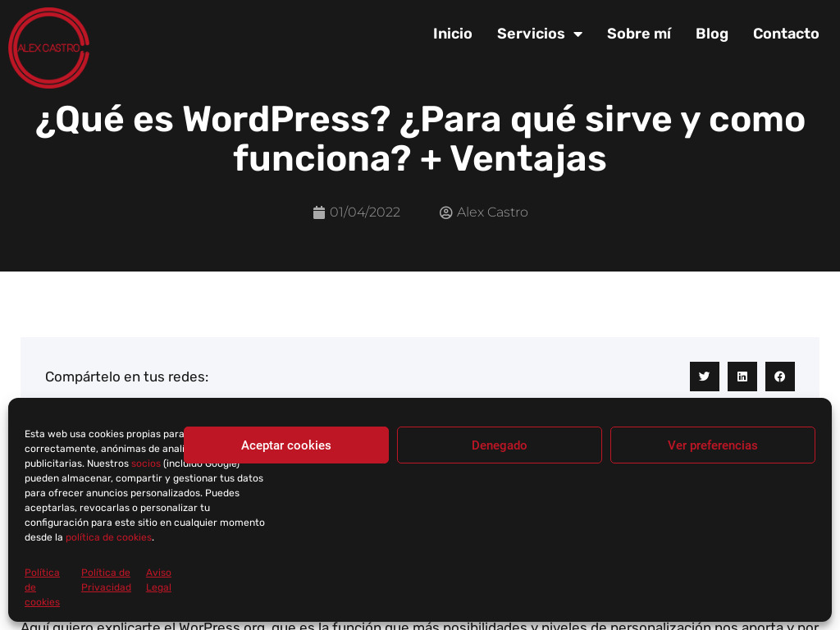Open Ver preferencias for cookie settings
The height and width of the screenshot is (630, 840).
coord(712,445)
